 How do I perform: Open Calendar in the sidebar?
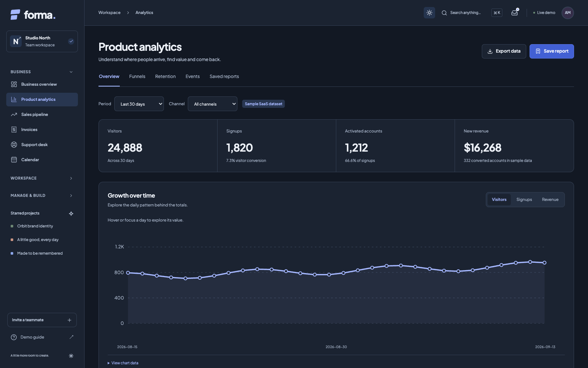pos(42,160)
